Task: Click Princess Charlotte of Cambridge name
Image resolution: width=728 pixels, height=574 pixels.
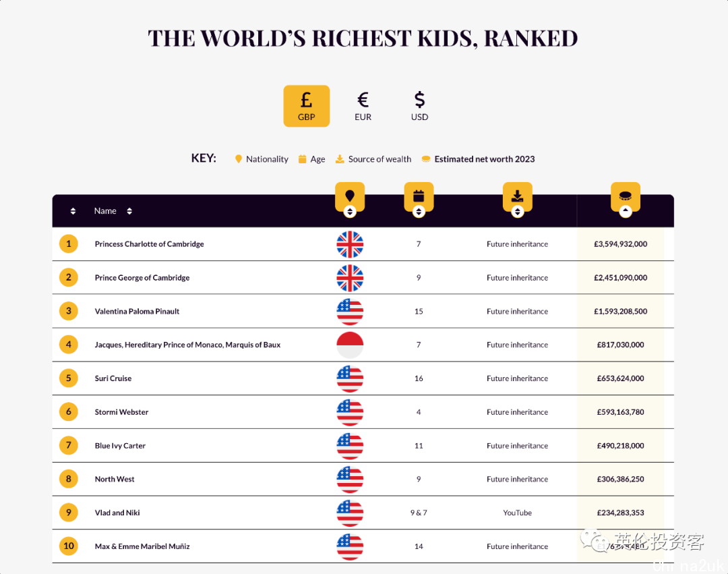Action: click(149, 244)
